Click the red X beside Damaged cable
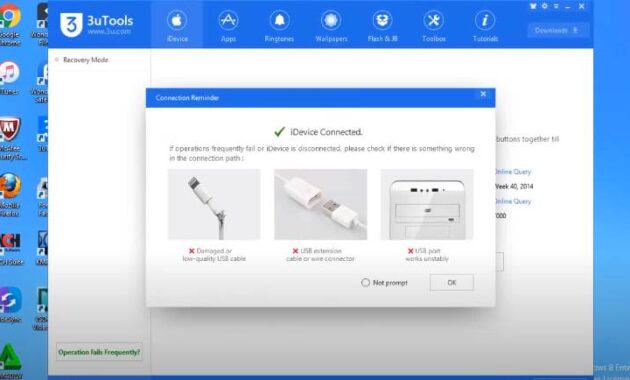630x380 pixels. pyautogui.click(x=192, y=251)
